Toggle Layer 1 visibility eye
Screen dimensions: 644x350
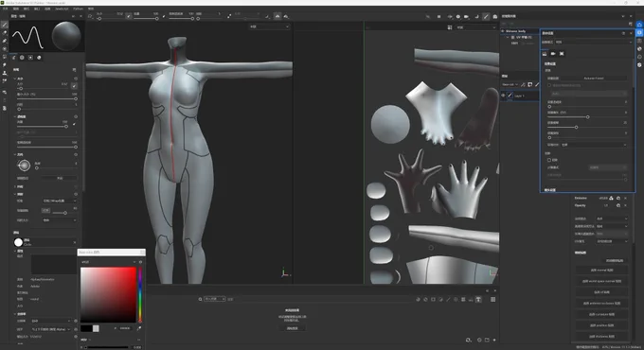[x=503, y=96]
